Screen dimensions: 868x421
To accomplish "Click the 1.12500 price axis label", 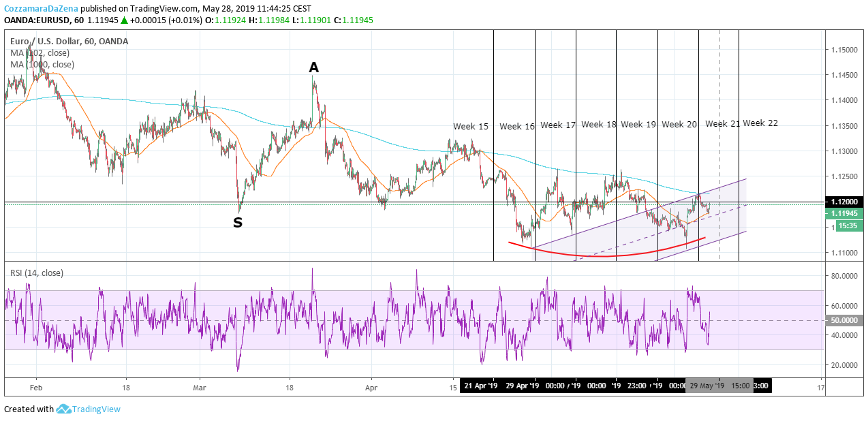I will [843, 177].
